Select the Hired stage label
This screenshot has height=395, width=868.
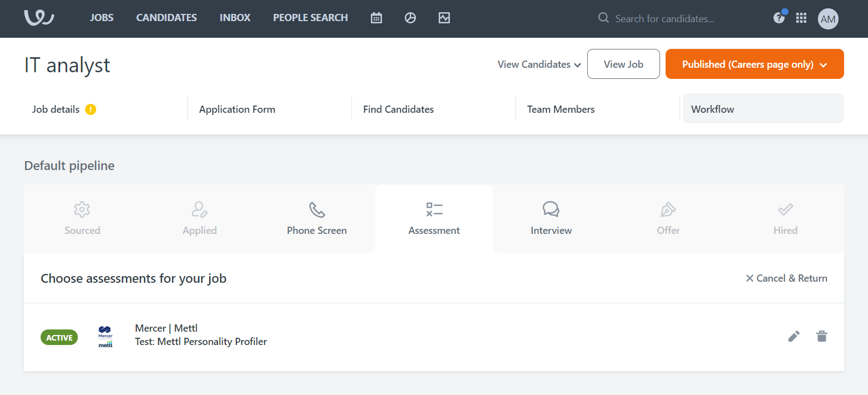pos(785,231)
